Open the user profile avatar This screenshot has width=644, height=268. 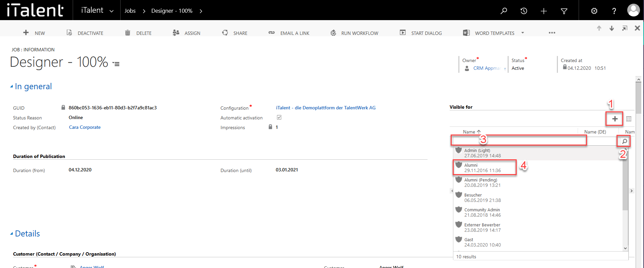[633, 10]
